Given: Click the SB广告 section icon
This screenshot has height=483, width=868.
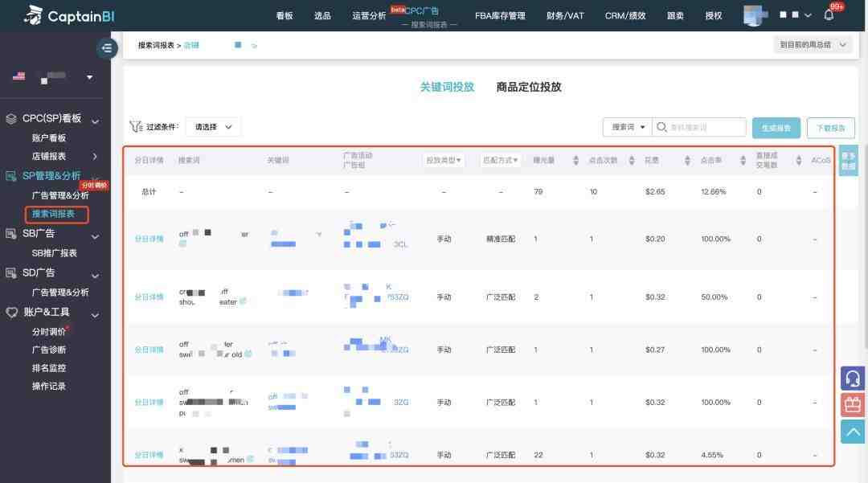Looking at the screenshot, I should point(11,234).
